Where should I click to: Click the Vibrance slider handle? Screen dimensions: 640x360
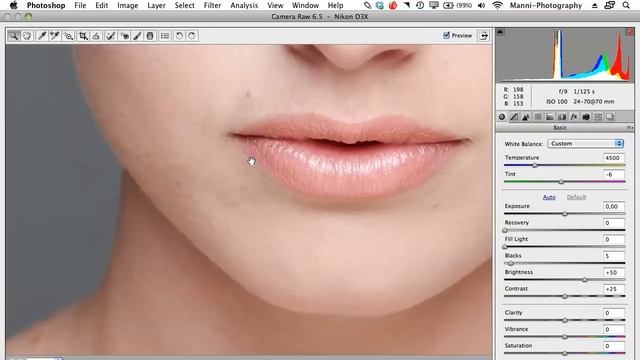565,337
